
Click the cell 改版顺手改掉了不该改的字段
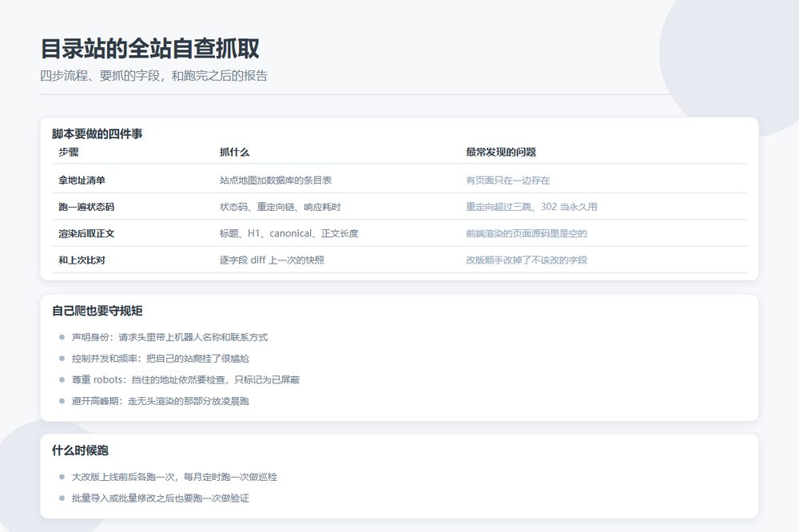527,260
